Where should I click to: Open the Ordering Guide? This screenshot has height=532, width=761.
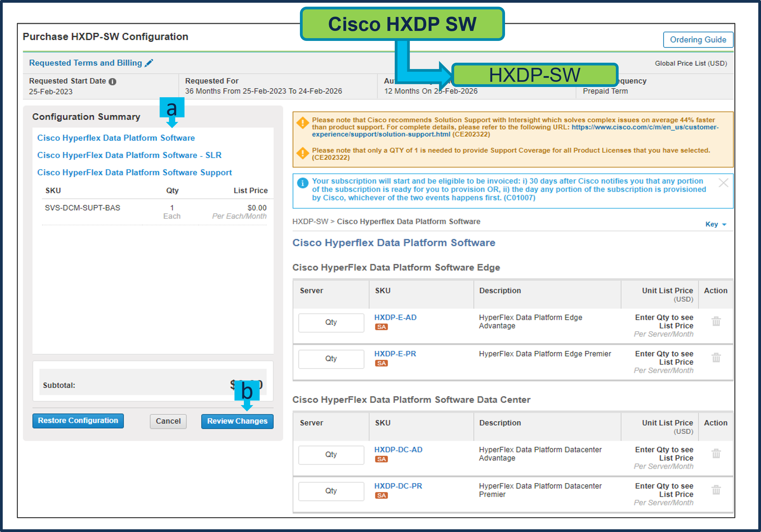[698, 40]
